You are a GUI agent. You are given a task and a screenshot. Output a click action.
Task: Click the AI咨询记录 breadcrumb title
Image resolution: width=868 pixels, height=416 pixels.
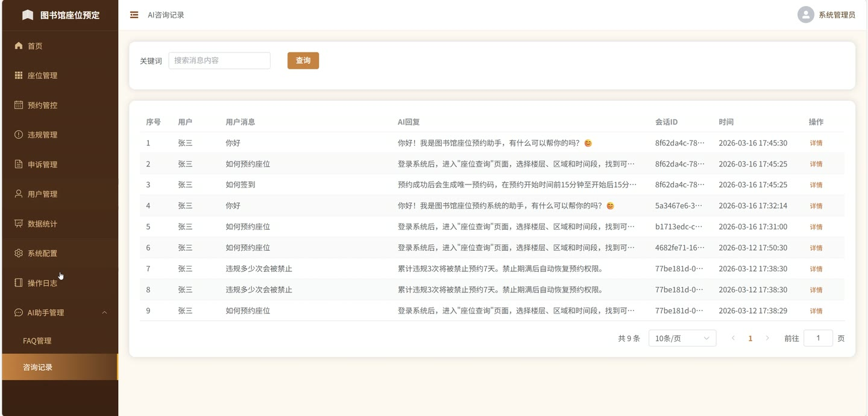pos(166,15)
